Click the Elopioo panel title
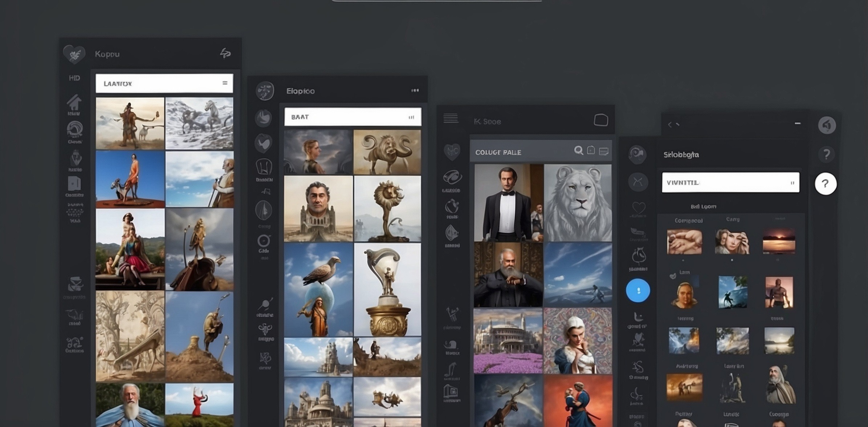The width and height of the screenshot is (868, 427). 300,91
